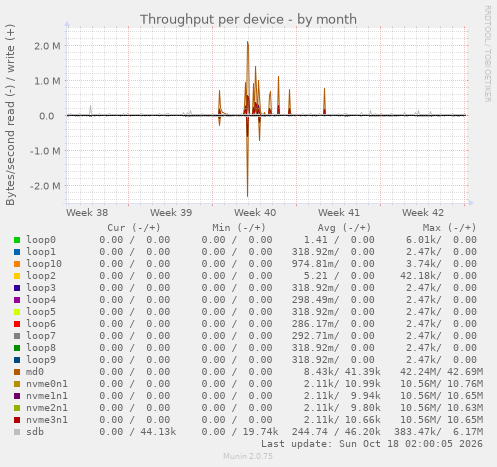The image size is (497, 467).
Task: Click the 'loop5' device name
Action: click(x=41, y=312)
